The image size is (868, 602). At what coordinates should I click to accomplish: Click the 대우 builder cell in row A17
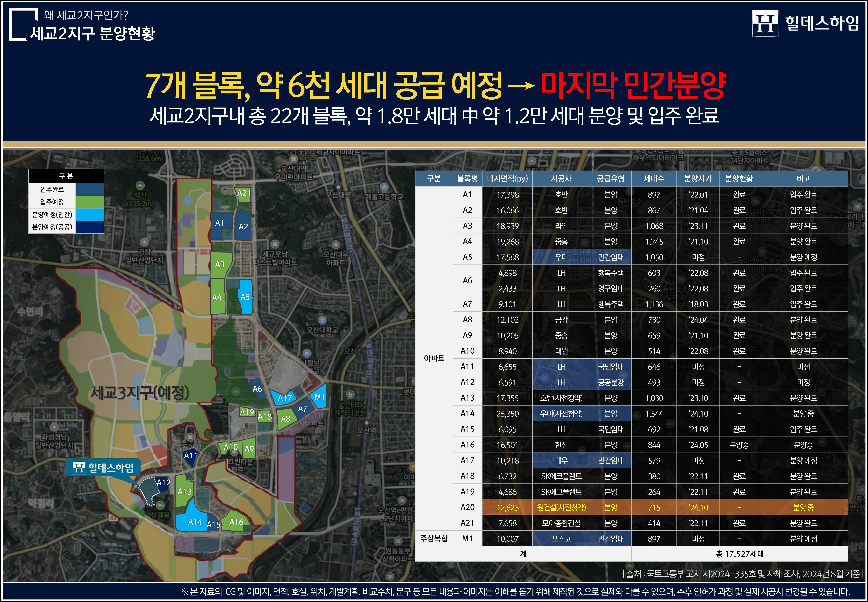point(561,460)
